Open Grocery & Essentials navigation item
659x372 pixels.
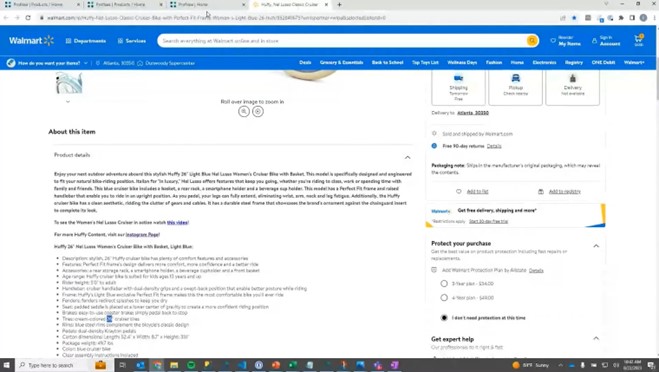tap(341, 62)
